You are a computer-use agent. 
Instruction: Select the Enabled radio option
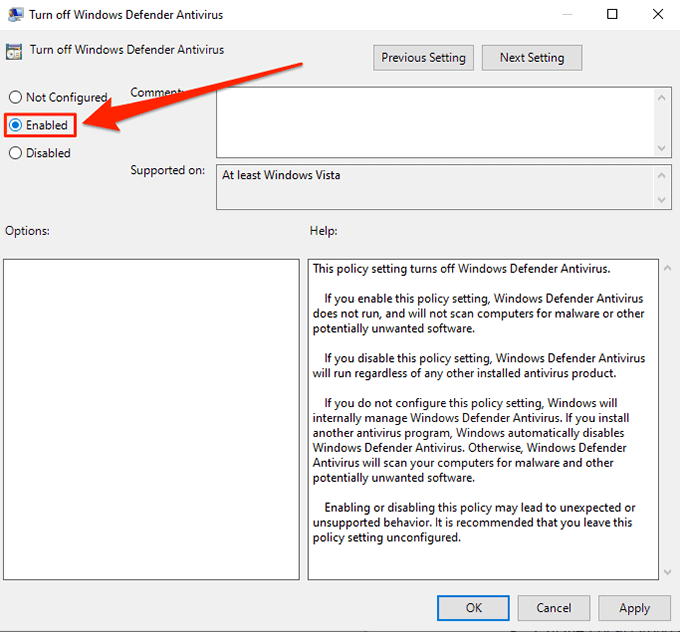[x=16, y=125]
